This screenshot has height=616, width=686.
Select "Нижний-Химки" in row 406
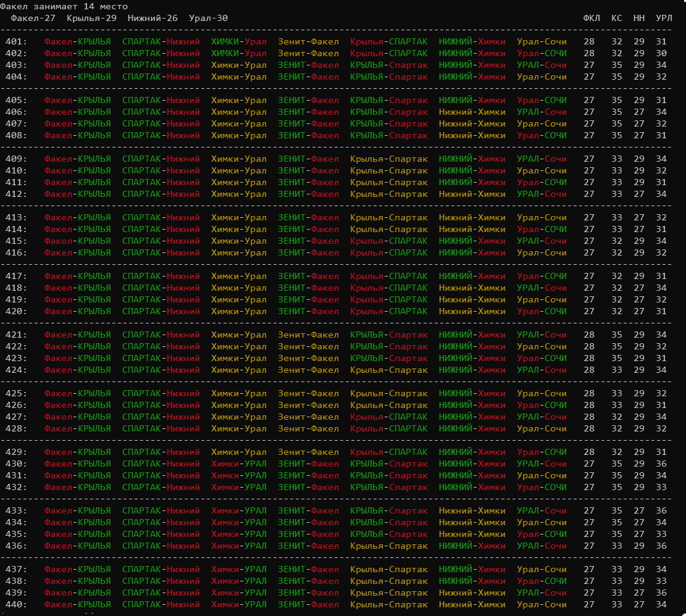(472, 112)
